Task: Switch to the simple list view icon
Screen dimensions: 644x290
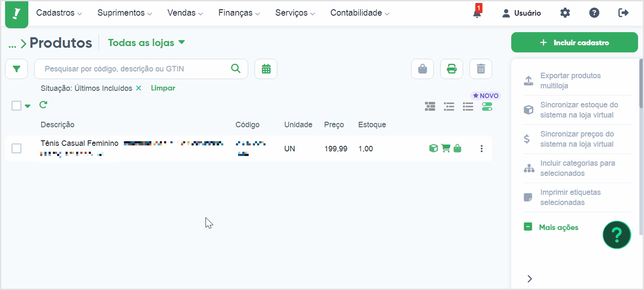Action: click(468, 107)
